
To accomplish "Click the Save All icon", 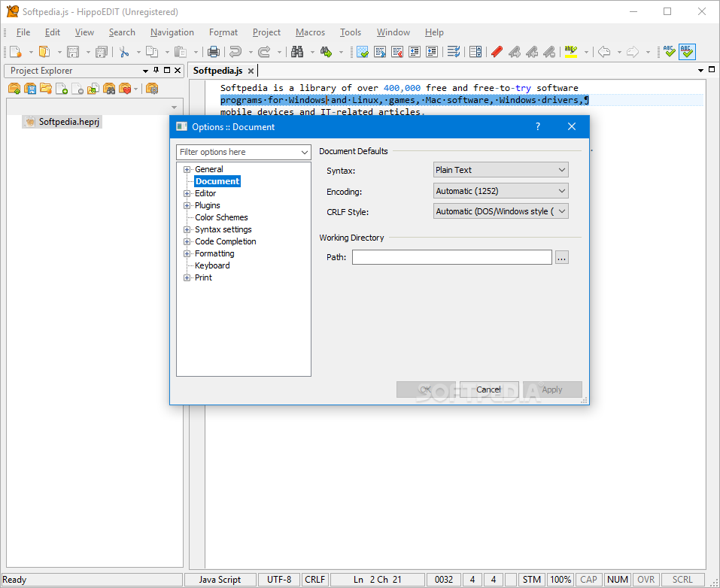I will click(x=101, y=52).
